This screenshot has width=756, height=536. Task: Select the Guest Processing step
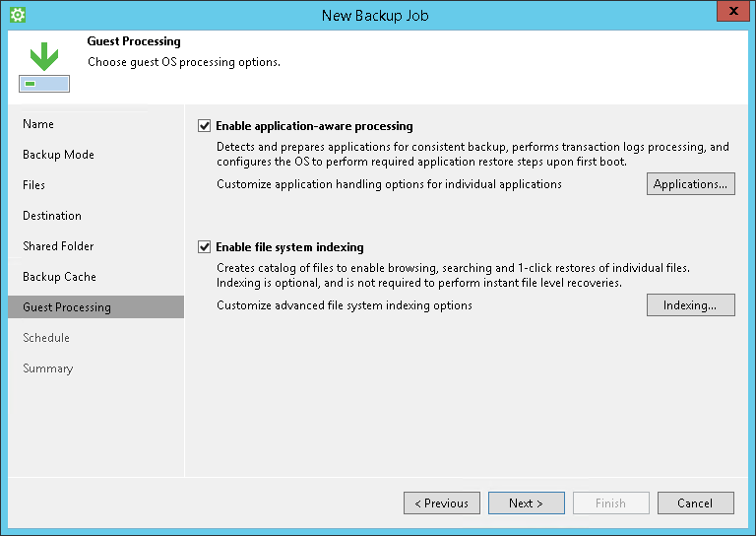coord(67,307)
